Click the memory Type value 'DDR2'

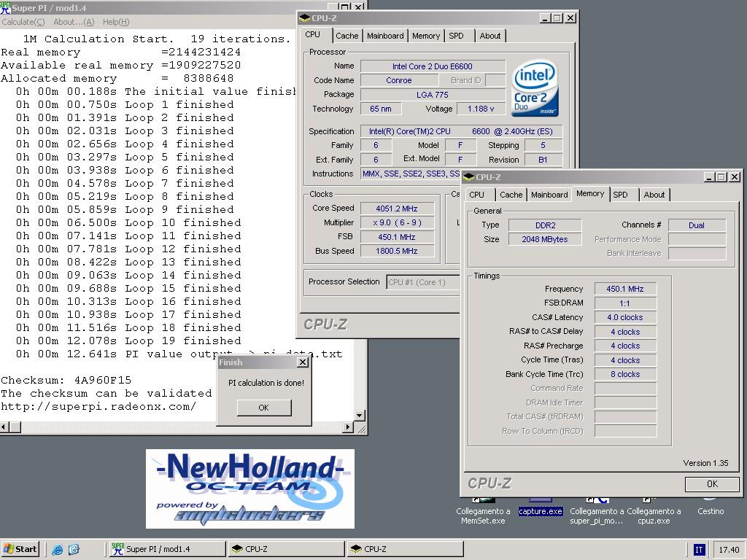(545, 225)
